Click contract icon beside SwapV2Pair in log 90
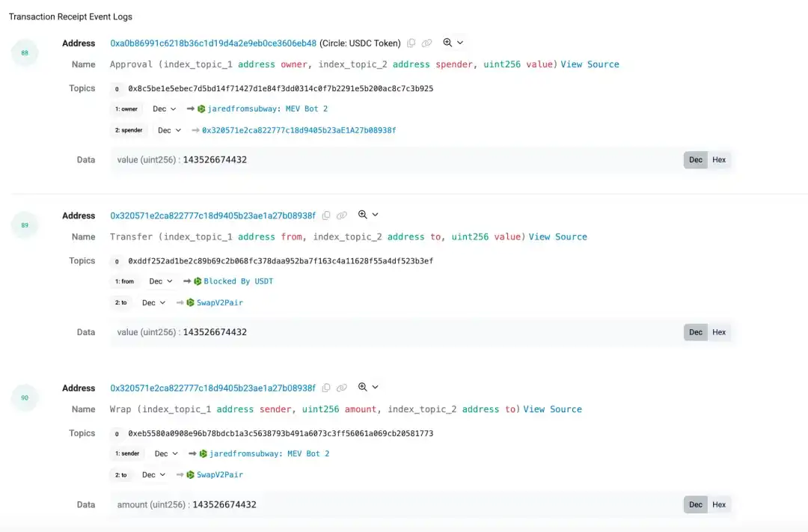Screen dimensions: 808x532 click(191, 475)
